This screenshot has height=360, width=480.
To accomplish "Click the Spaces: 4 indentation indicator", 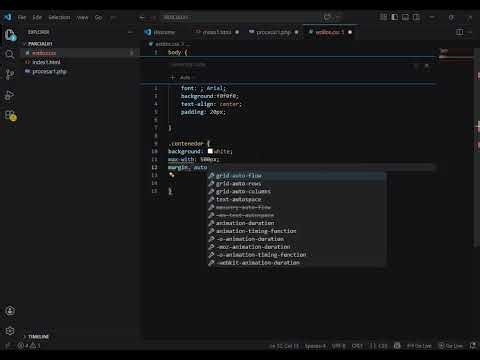I will (315, 346).
